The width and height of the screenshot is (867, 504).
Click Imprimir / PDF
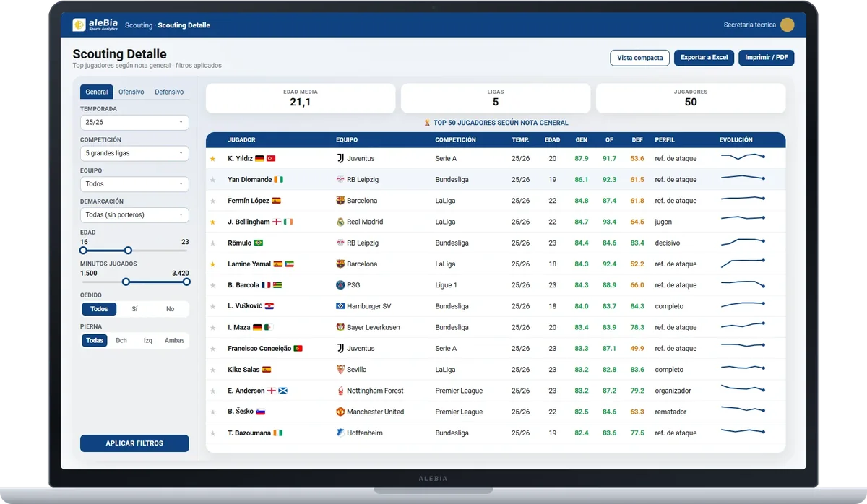point(767,58)
